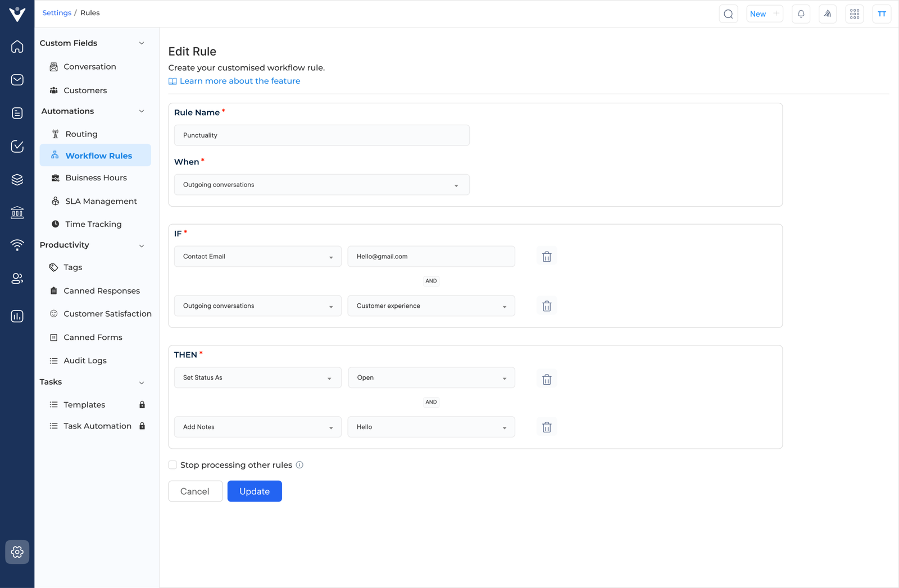The width and height of the screenshot is (899, 588).
Task: Open the Open status value dropdown
Action: (x=431, y=378)
